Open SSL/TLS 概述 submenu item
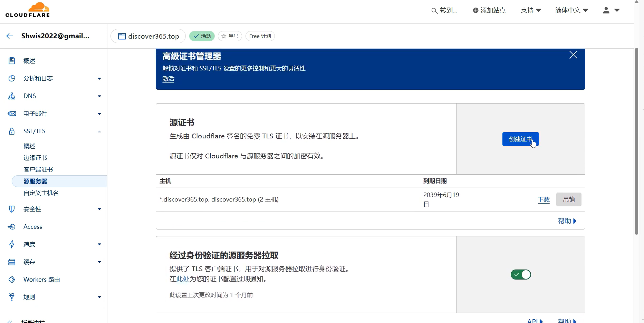Image resolution: width=644 pixels, height=323 pixels. 29,146
